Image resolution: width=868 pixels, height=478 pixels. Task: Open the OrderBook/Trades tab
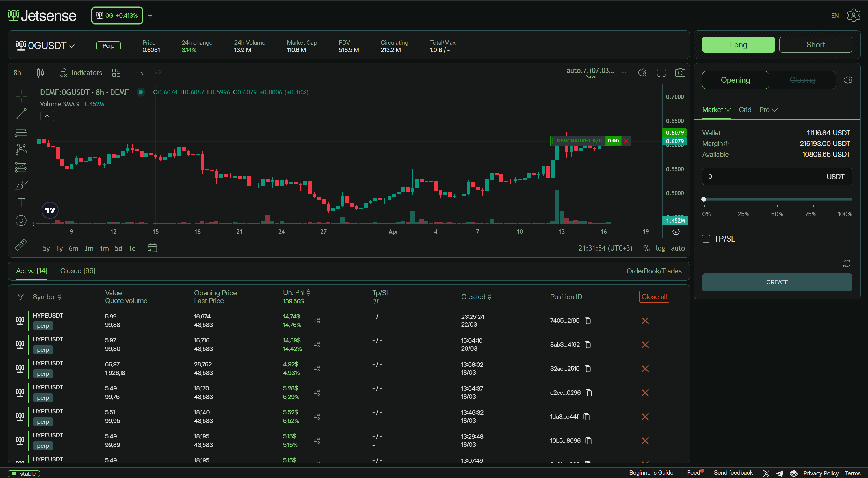[654, 271]
